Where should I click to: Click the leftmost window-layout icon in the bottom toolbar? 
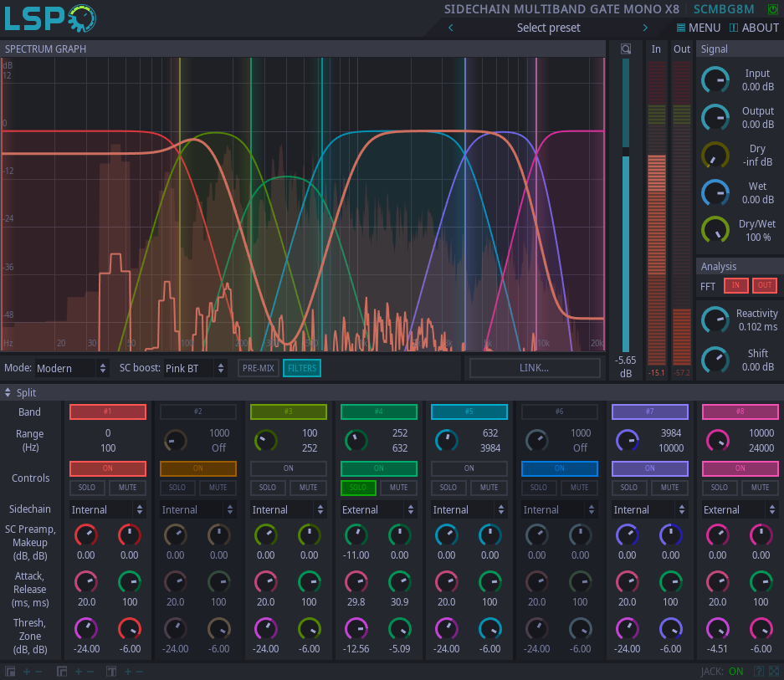pyautogui.click(x=10, y=671)
